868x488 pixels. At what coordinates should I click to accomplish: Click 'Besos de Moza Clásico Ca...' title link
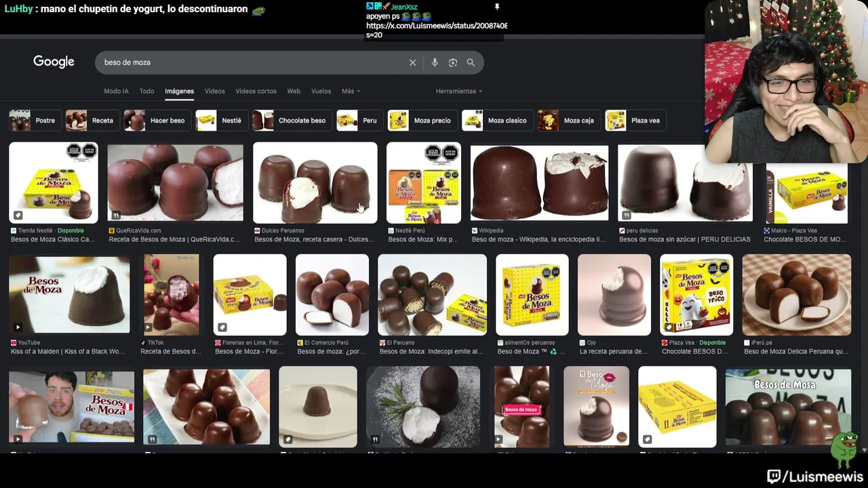coord(53,239)
